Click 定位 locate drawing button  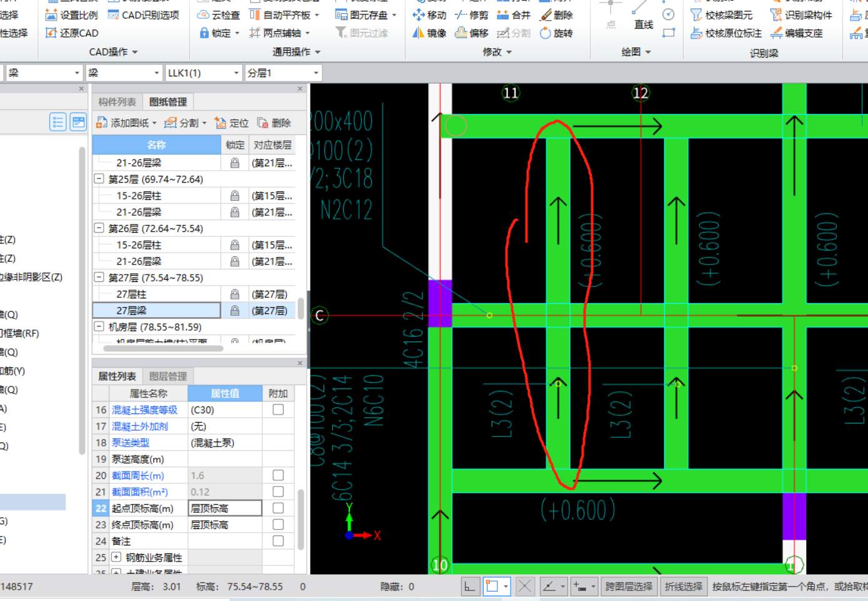pyautogui.click(x=231, y=123)
